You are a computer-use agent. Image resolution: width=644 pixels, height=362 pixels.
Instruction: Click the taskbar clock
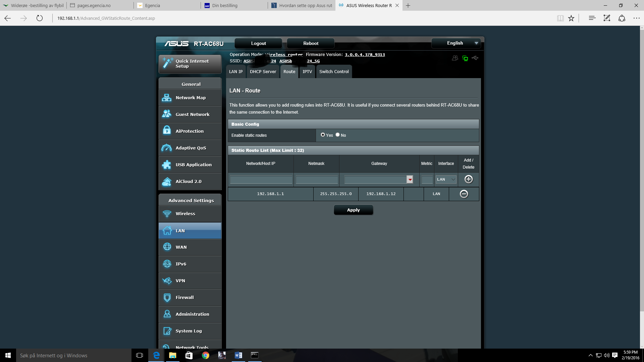pyautogui.click(x=631, y=355)
